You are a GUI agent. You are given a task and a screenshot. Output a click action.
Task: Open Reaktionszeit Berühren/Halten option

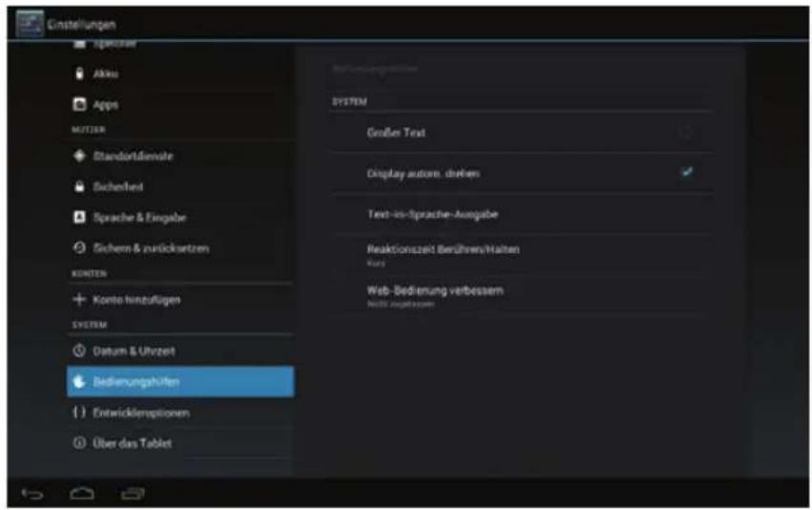click(x=522, y=255)
